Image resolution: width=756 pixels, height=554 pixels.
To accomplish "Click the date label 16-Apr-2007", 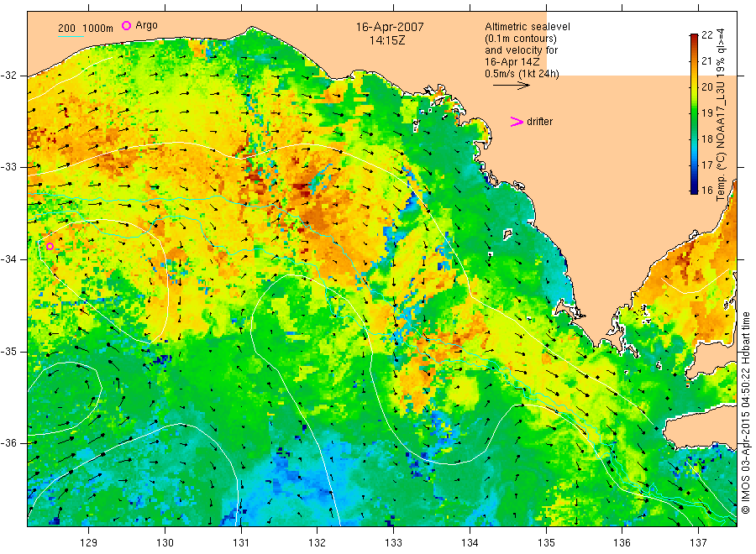I will (x=390, y=27).
